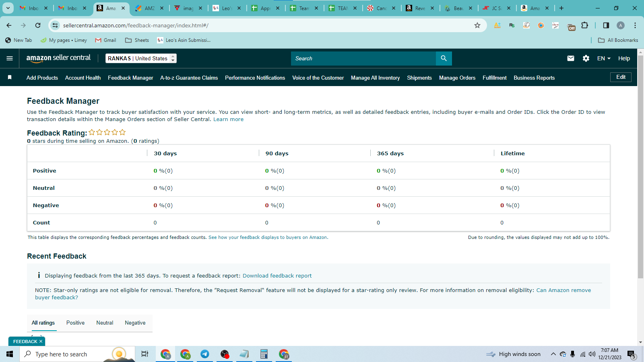644x362 pixels.
Task: Select the Positive feedback tab
Action: tap(75, 323)
